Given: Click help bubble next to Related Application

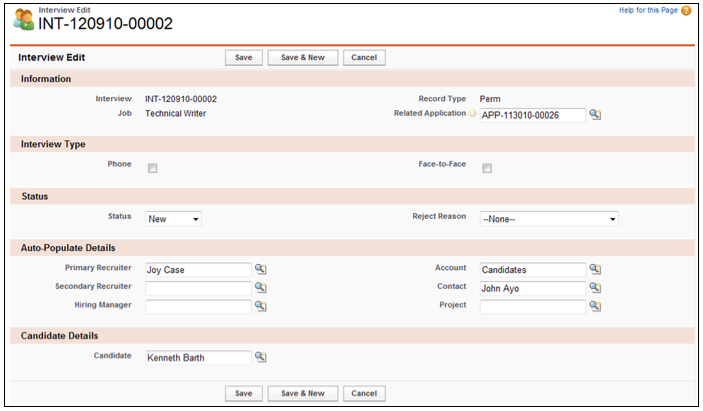Looking at the screenshot, I should [472, 113].
